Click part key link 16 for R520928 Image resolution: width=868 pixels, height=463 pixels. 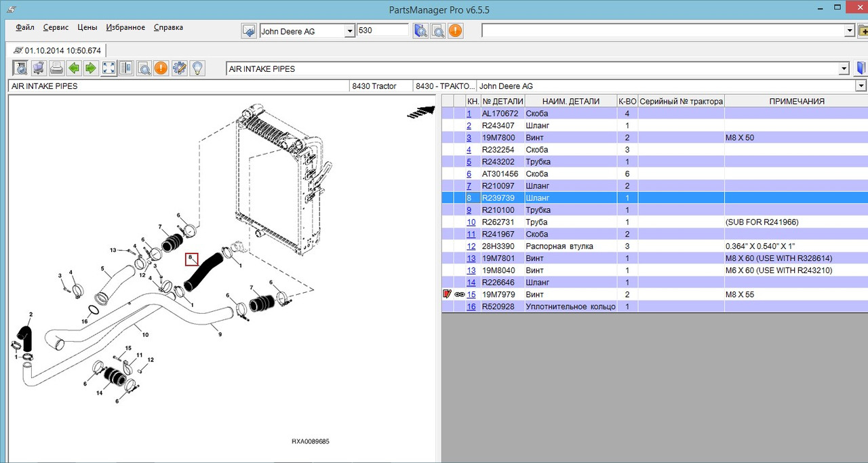[471, 306]
